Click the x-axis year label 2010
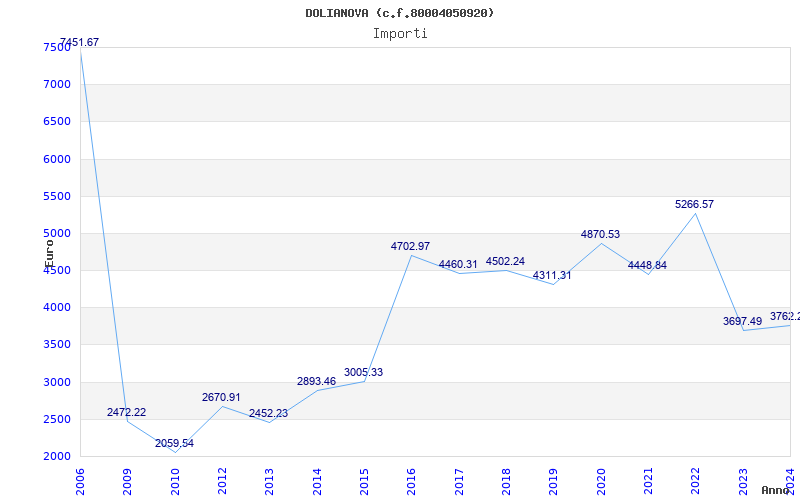 pos(175,482)
